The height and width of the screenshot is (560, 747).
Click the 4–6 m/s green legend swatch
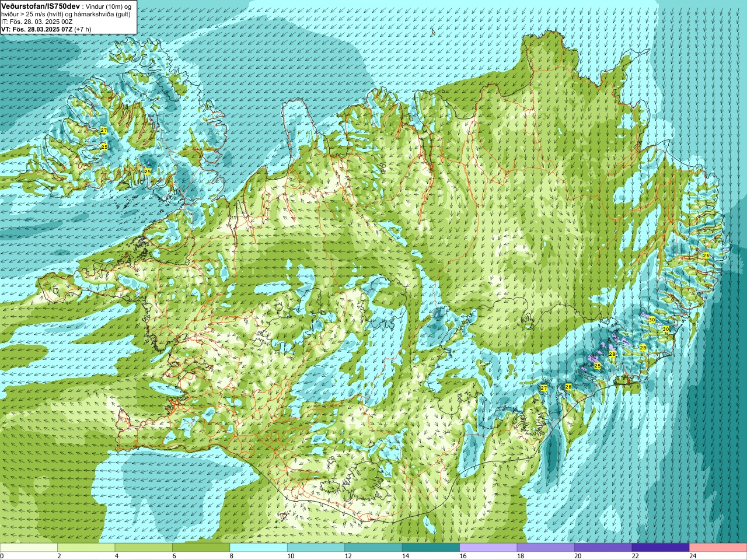pyautogui.click(x=144, y=548)
